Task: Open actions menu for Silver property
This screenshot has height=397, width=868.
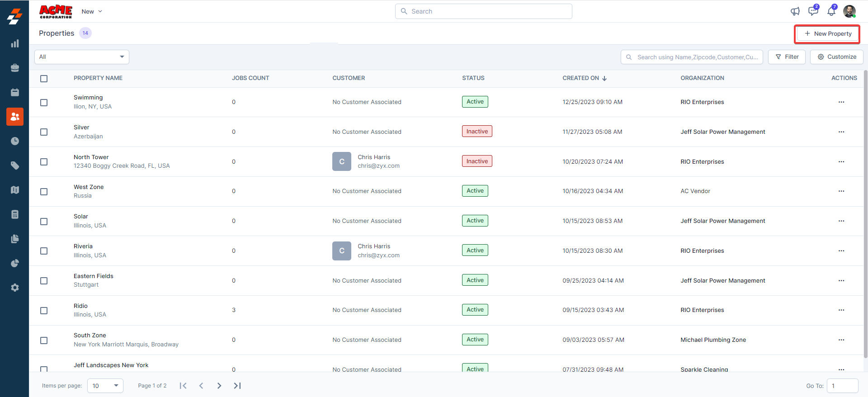Action: (x=841, y=132)
